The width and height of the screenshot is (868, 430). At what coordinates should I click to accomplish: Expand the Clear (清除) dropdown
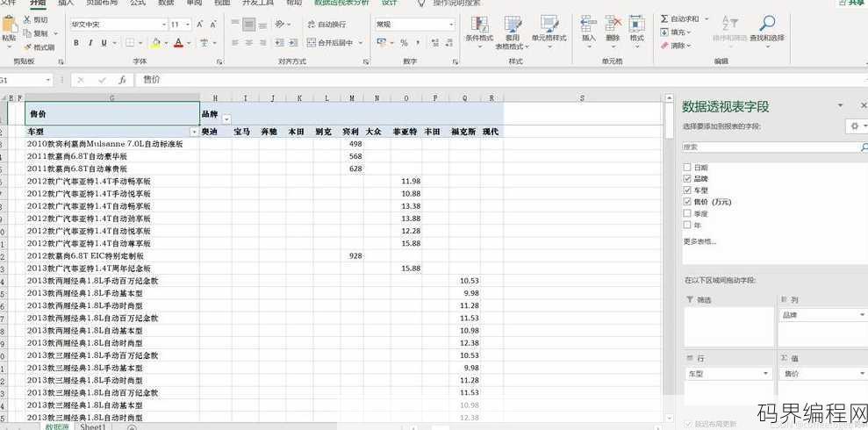coord(689,46)
